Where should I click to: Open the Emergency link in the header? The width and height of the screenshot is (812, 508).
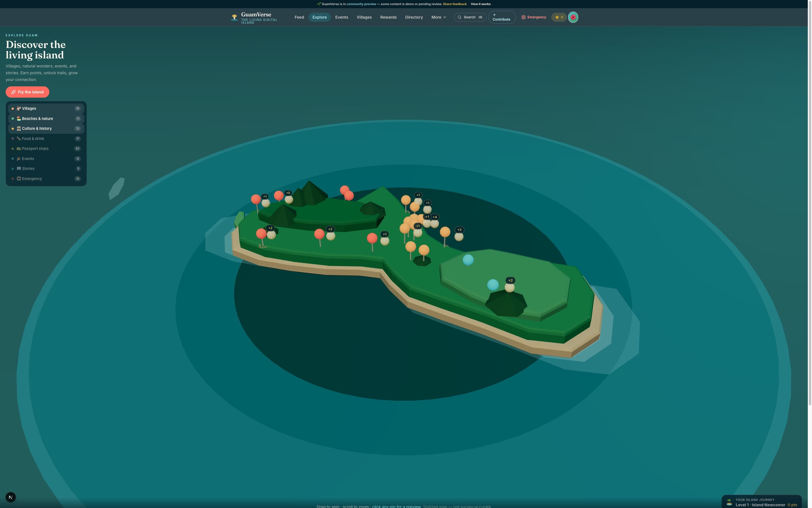point(533,17)
